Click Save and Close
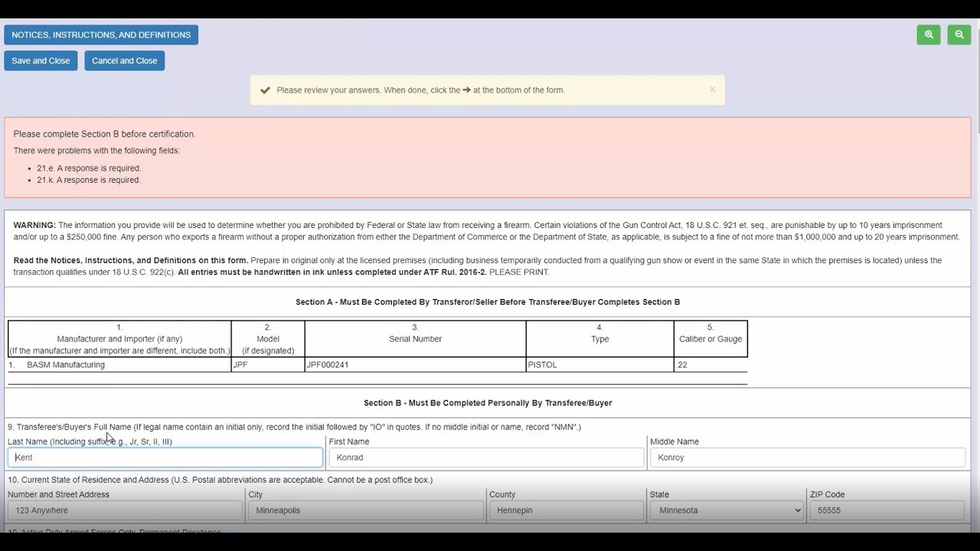This screenshot has width=980, height=551. [x=41, y=60]
